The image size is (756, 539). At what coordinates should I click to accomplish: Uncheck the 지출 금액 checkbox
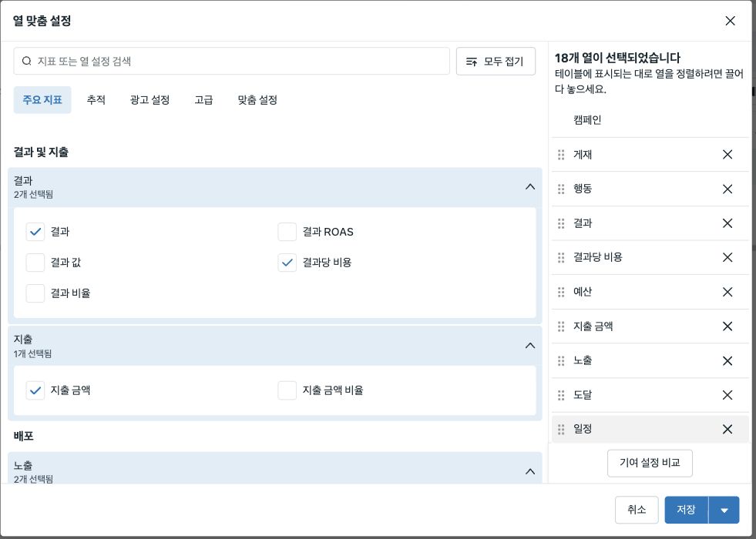point(35,390)
